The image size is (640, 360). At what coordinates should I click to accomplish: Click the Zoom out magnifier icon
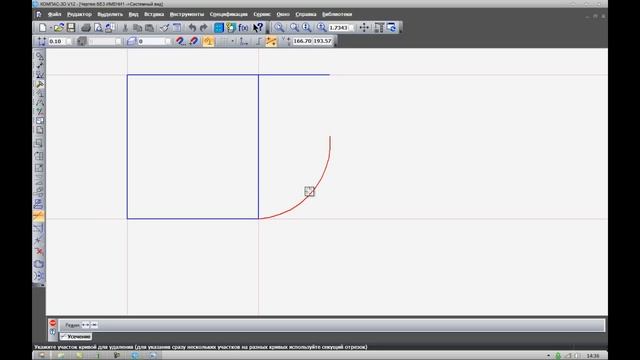pyautogui.click(x=307, y=28)
